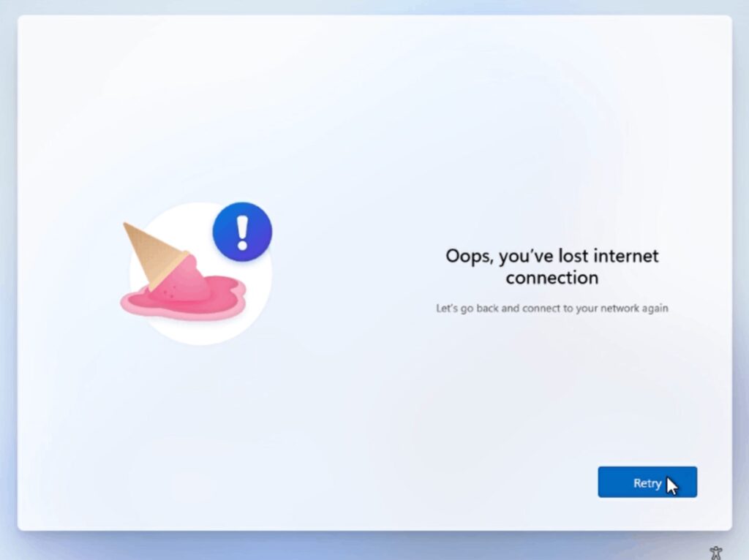Click the white circle behind the illustration
The width and height of the screenshot is (749, 560).
pyautogui.click(x=200, y=273)
